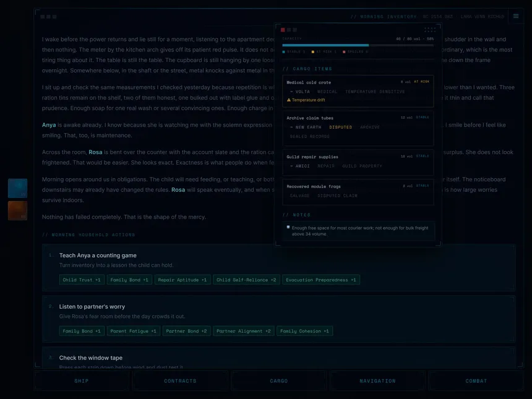The image size is (532, 399).
Task: Click the cargo note about bulk freight
Action: pyautogui.click(x=358, y=231)
